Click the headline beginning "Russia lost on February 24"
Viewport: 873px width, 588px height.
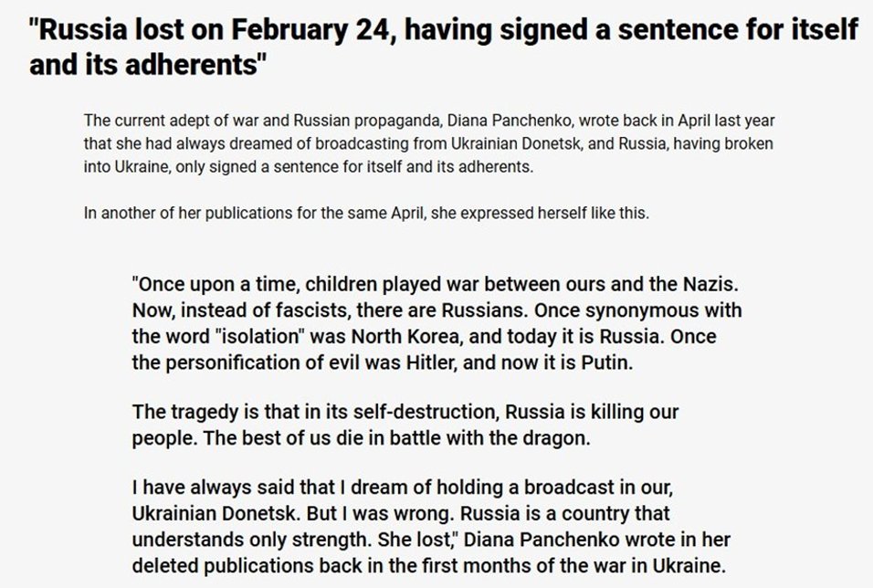coord(443,47)
